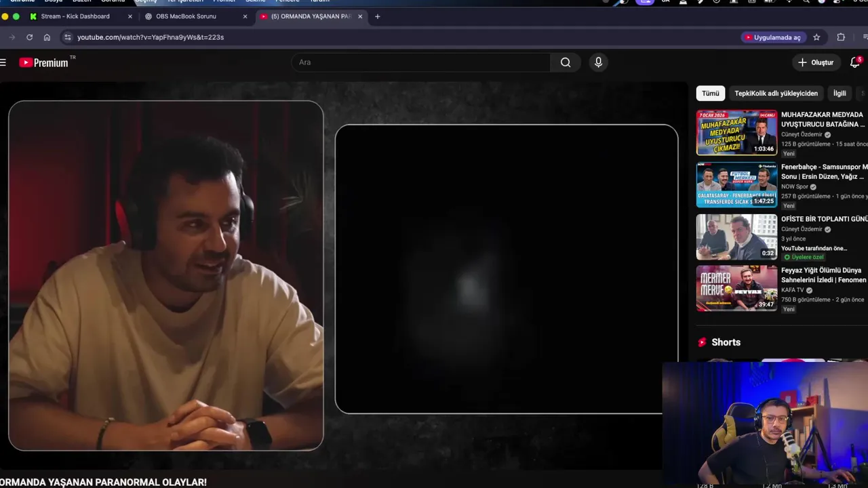The width and height of the screenshot is (868, 488).
Task: Open KAFA TV channel name
Action: pos(792,290)
